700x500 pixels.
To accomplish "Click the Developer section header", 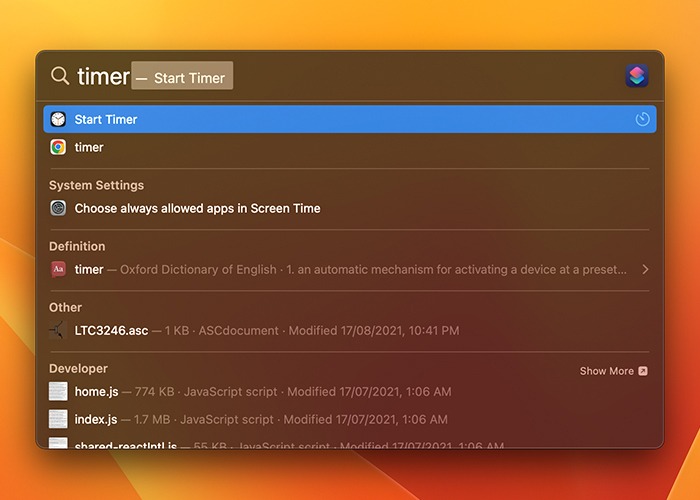I will 78,369.
